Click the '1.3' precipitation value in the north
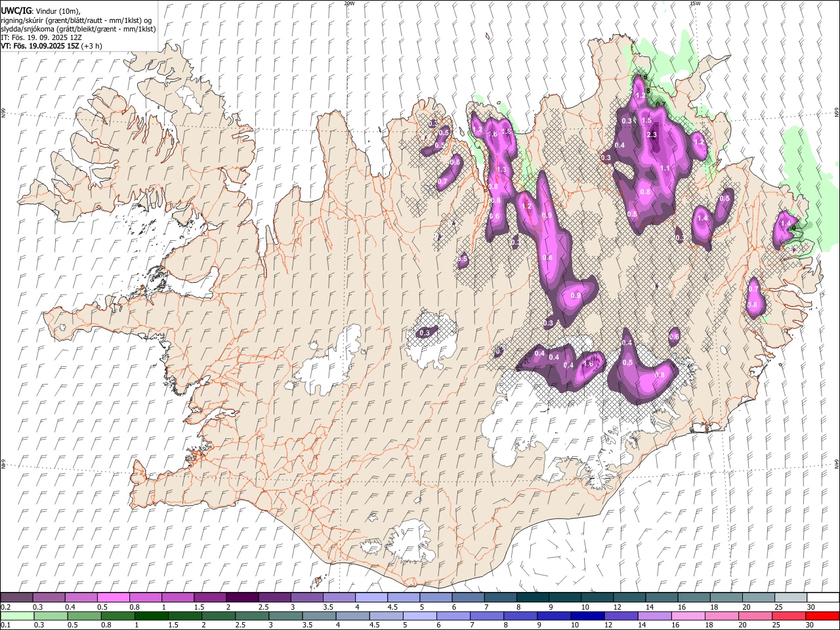Image resolution: width=840 pixels, height=630 pixels. click(x=502, y=169)
